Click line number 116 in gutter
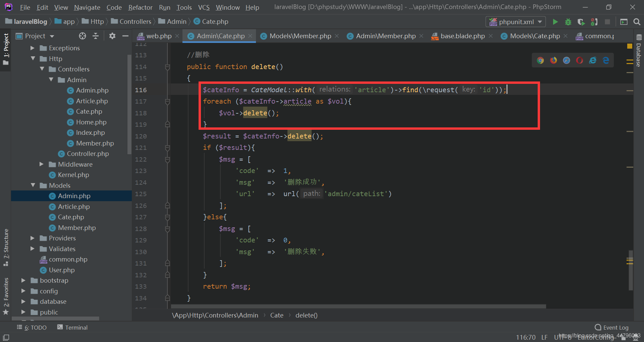The image size is (644, 342). pos(141,90)
